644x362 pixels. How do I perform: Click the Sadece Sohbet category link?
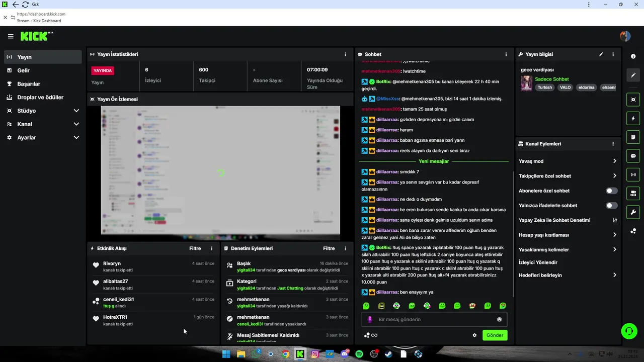551,79
